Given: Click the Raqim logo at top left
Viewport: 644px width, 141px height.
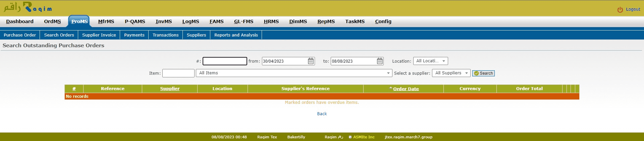Looking at the screenshot, I should click(x=28, y=8).
